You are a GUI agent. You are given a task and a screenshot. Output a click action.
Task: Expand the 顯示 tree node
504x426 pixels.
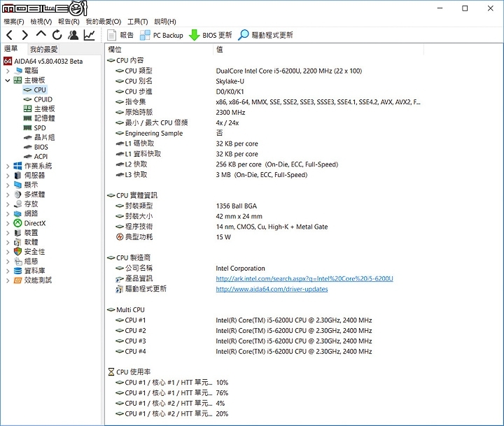point(8,185)
